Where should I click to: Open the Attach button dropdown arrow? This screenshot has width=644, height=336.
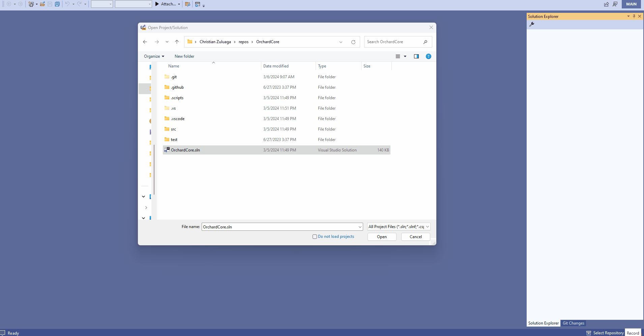tap(179, 4)
